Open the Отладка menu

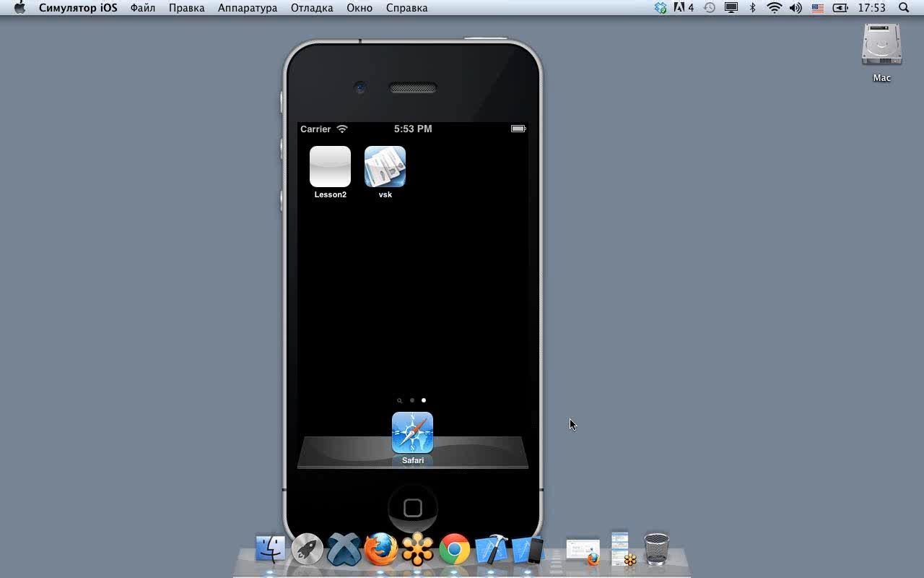pyautogui.click(x=312, y=8)
